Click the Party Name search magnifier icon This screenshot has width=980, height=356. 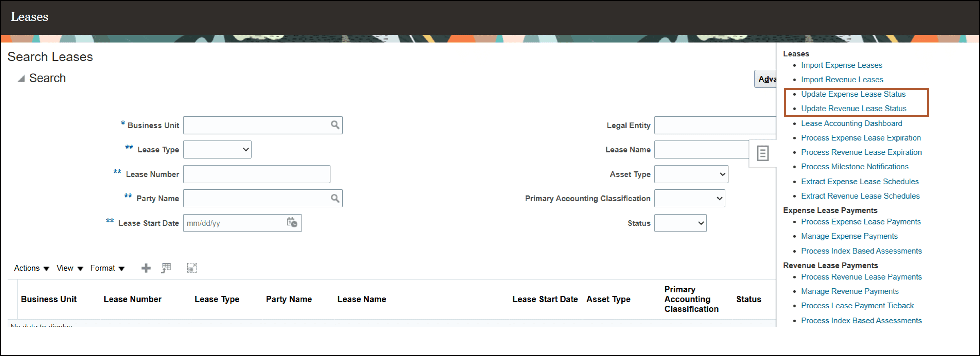coord(335,198)
